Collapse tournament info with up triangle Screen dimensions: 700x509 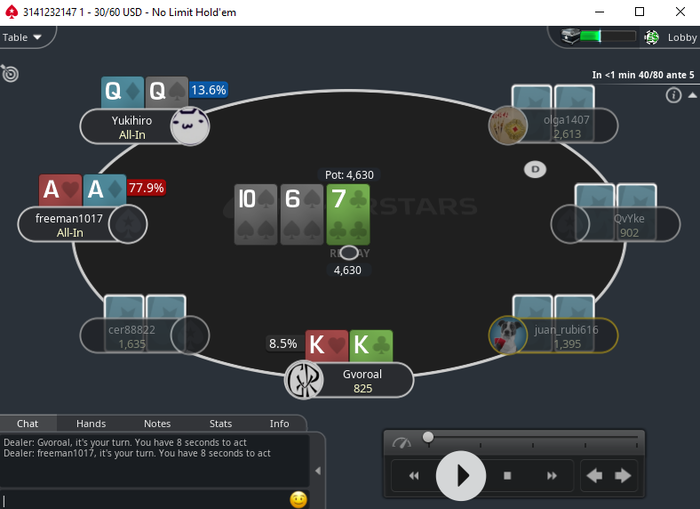coord(692,95)
